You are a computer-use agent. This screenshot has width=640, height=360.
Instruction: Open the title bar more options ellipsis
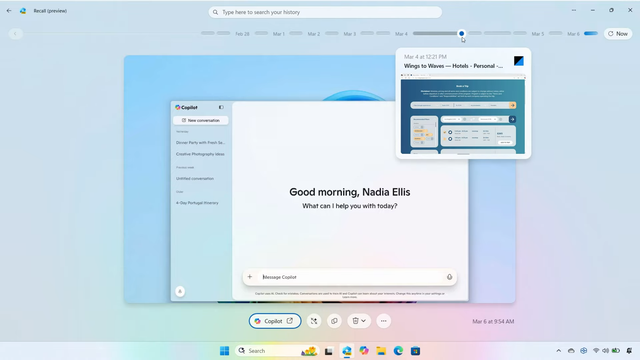pyautogui.click(x=574, y=10)
